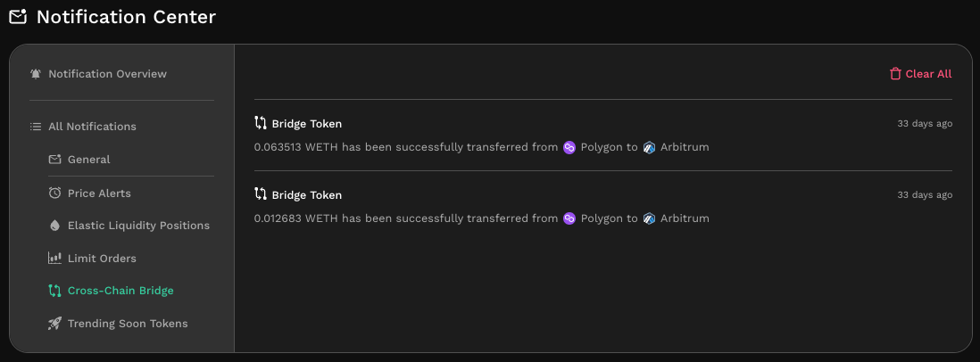
Task: Click the chart icon beside Limit Orders
Action: [55, 258]
